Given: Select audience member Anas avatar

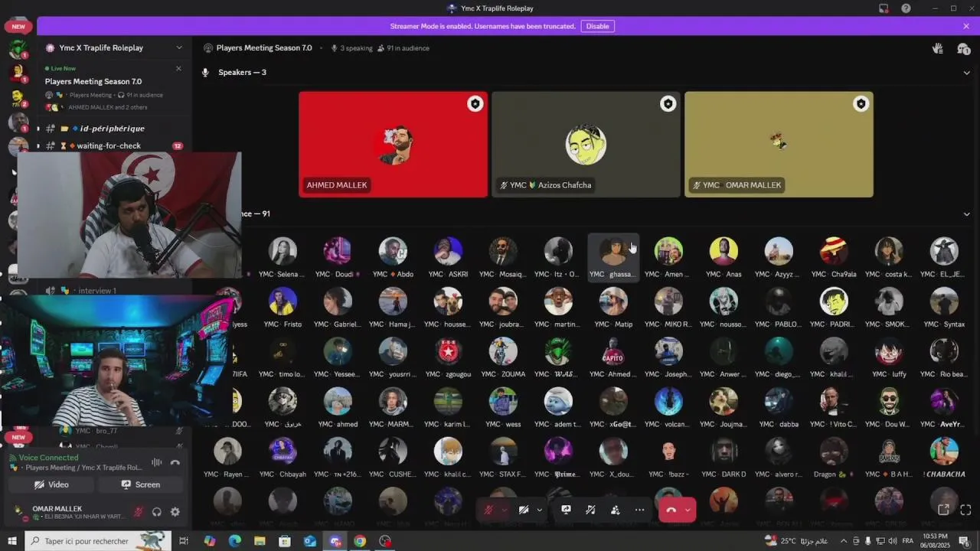Looking at the screenshot, I should coord(724,252).
